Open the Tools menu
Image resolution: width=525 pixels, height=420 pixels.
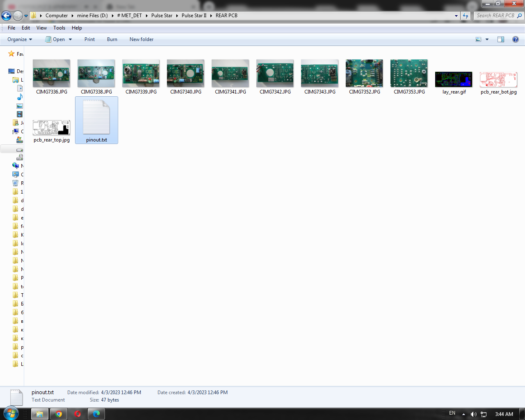[x=59, y=28]
